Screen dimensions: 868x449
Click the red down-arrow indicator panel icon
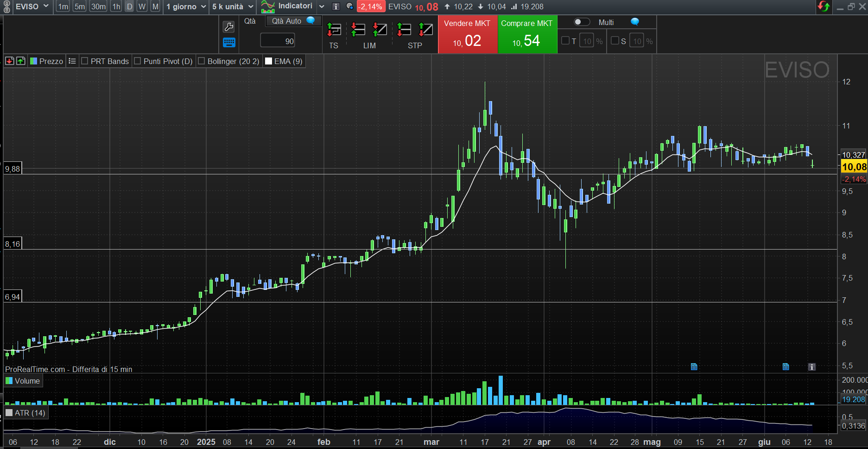point(9,61)
